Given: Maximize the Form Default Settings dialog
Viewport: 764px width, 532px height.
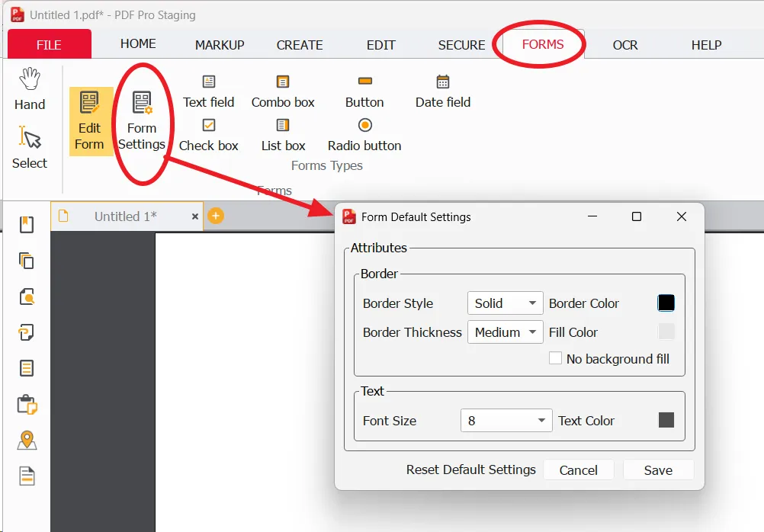Looking at the screenshot, I should click(637, 216).
